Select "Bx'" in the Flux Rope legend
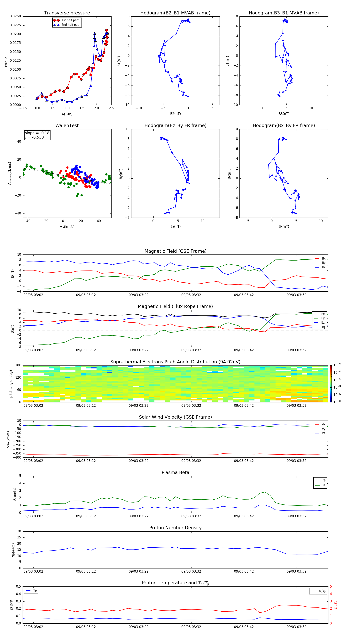This screenshot has width=351, height=644. pyautogui.click(x=320, y=314)
